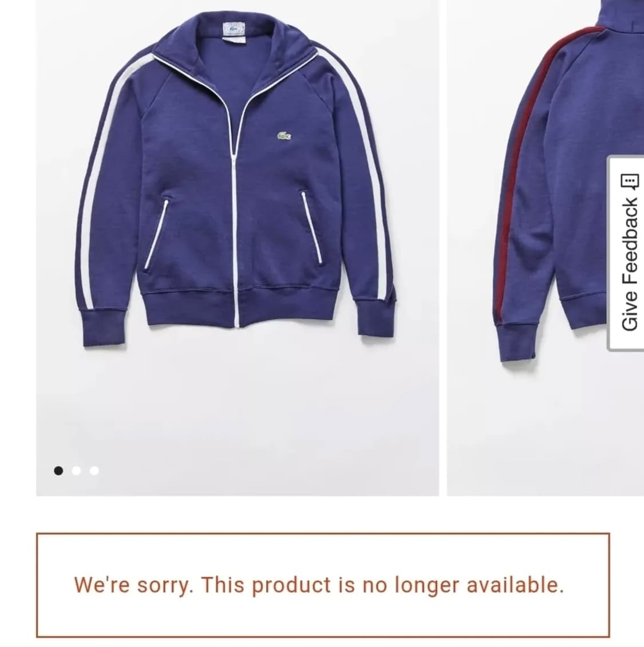Open the navy jacket front product image
This screenshot has height=647, width=644.
(x=237, y=247)
